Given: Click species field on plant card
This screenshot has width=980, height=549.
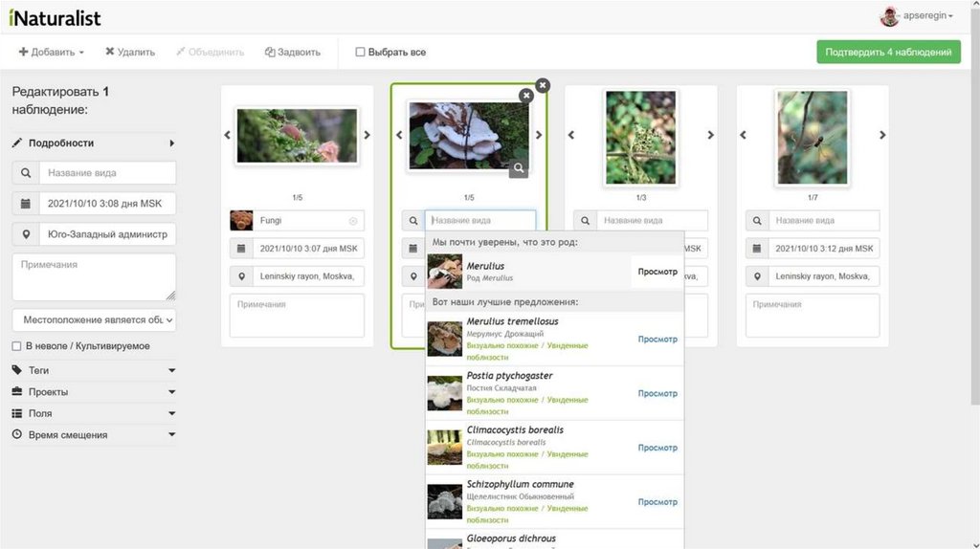Looking at the screenshot, I should [652, 221].
